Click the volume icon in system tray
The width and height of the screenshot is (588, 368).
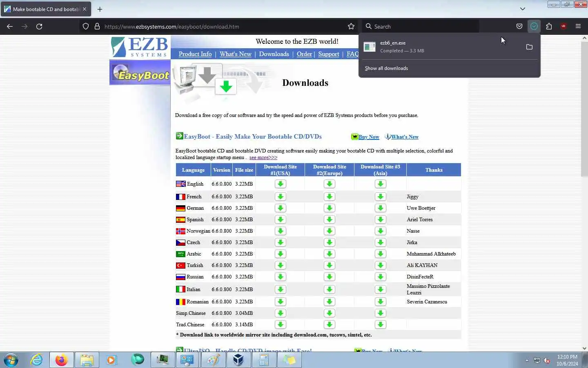coord(547,361)
